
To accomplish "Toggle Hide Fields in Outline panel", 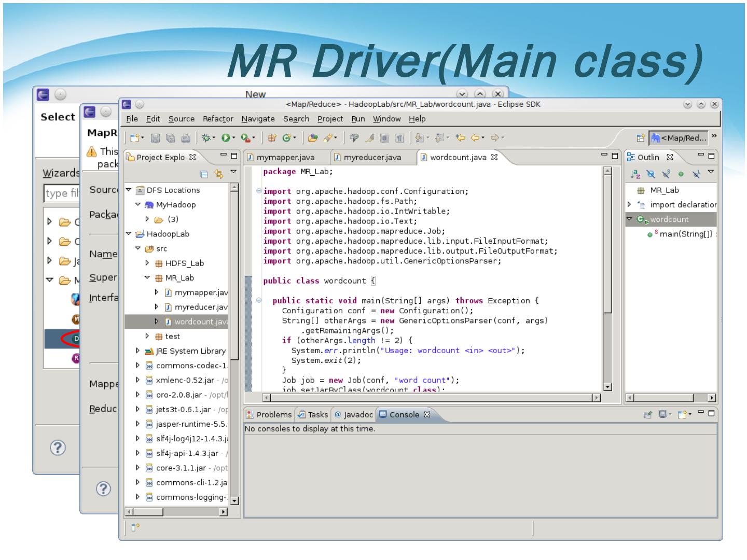I will pos(651,174).
